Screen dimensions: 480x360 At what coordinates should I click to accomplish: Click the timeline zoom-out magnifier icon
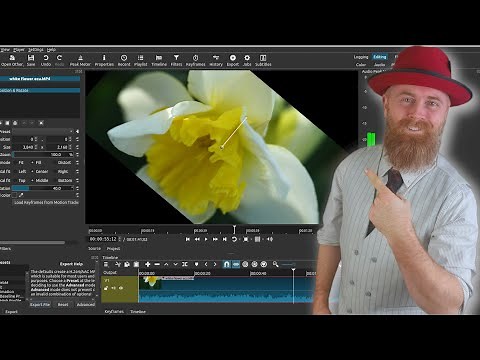pos(275,264)
